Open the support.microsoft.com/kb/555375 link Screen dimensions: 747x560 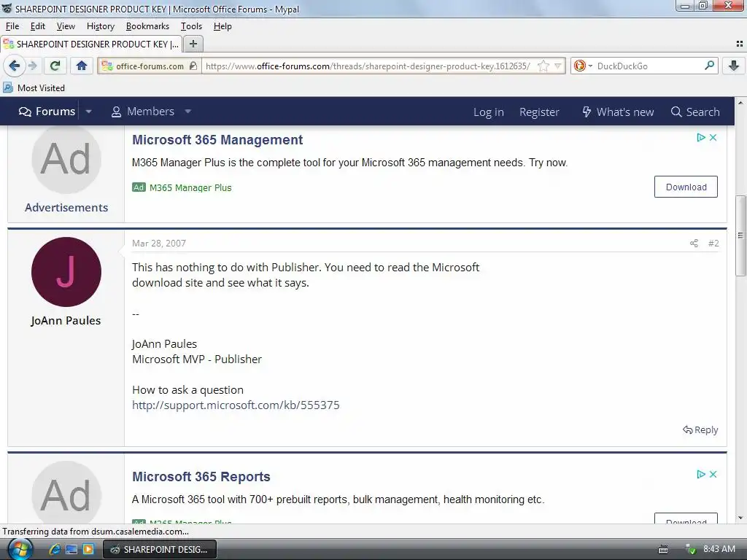[236, 405]
